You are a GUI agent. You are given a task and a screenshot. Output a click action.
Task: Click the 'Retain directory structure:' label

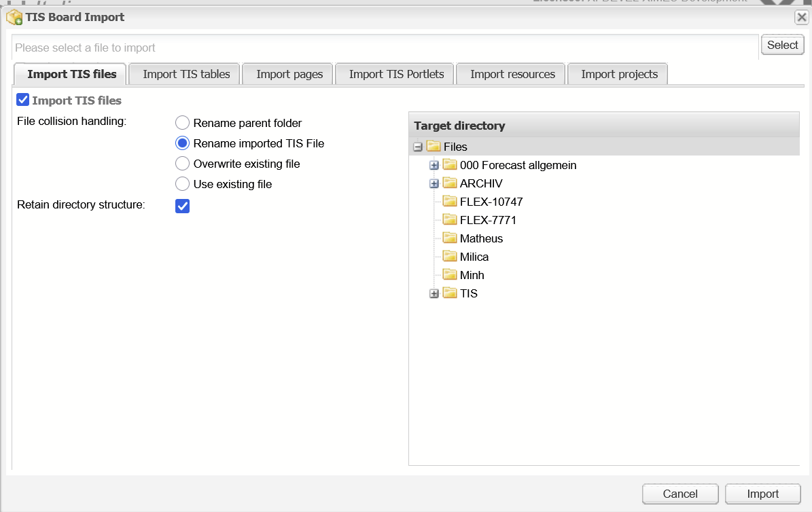click(x=81, y=204)
